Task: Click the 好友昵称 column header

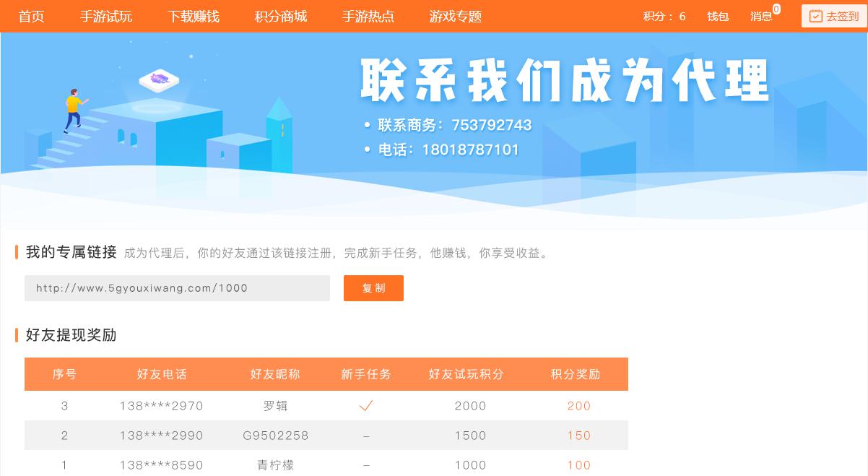Action: pos(275,374)
